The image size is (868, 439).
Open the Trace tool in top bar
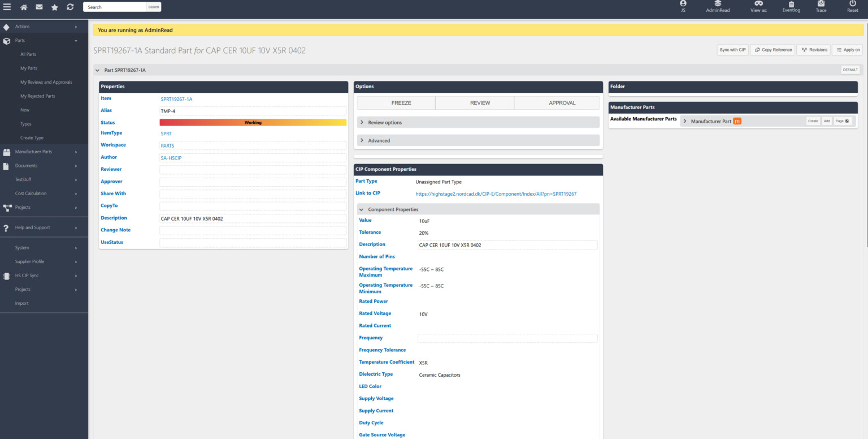coord(821,7)
